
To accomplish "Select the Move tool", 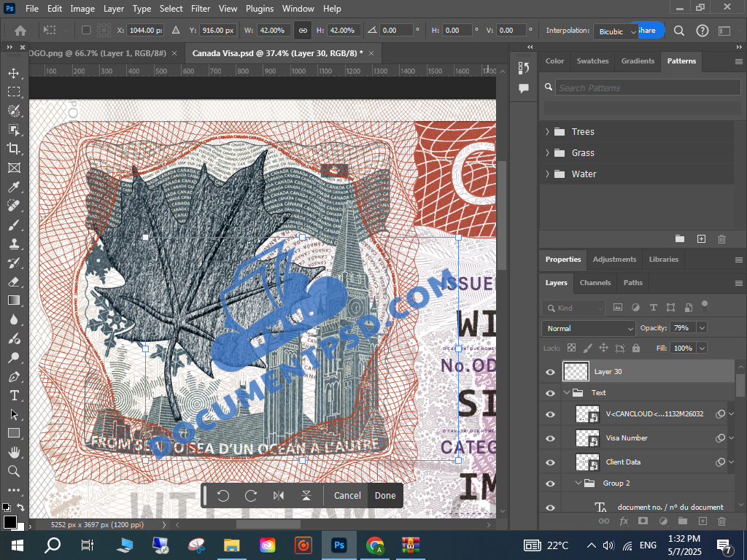I will tap(14, 73).
